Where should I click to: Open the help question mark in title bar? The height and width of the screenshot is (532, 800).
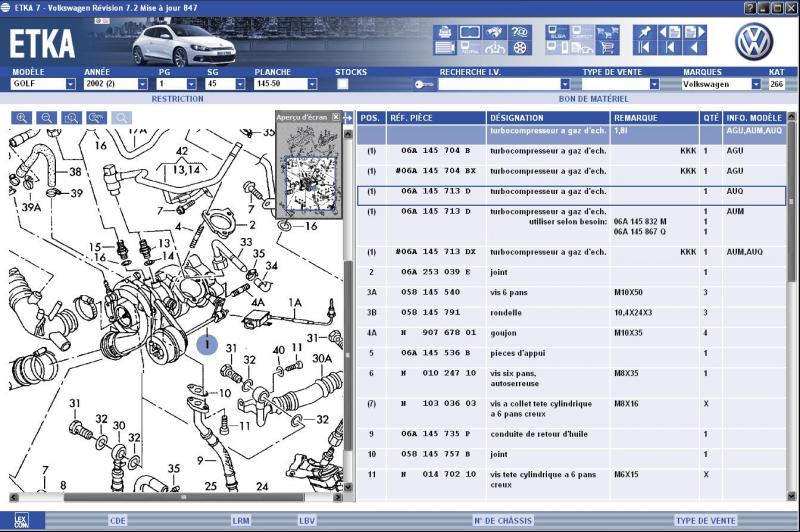coord(750,8)
